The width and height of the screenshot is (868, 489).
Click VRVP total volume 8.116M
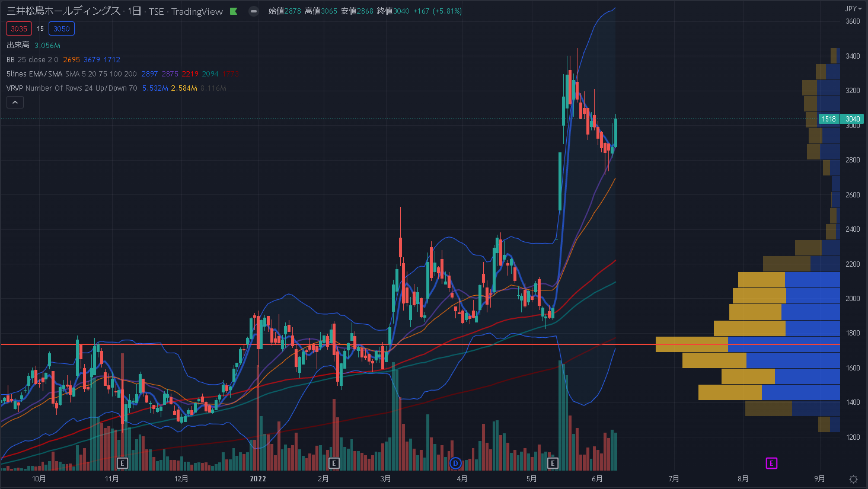tap(213, 88)
